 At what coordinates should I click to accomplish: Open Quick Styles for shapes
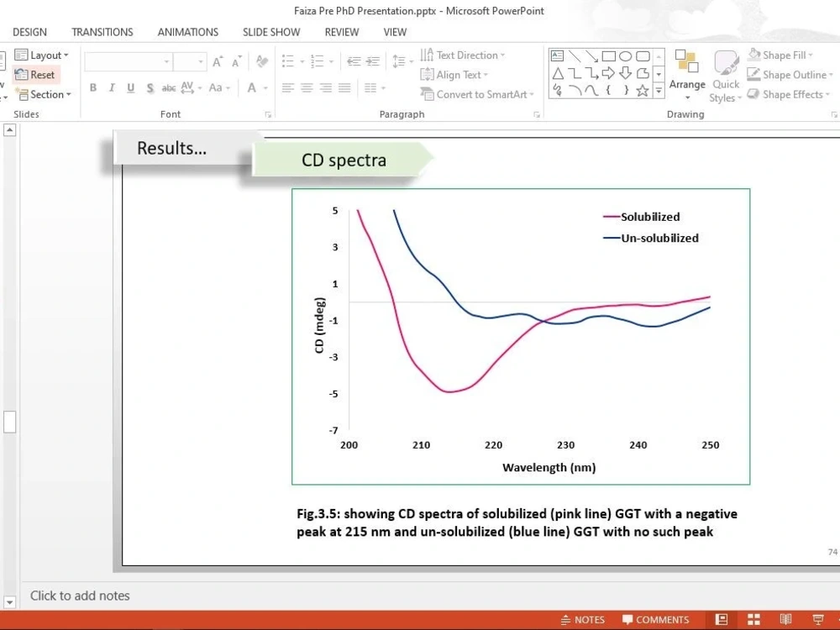[724, 76]
